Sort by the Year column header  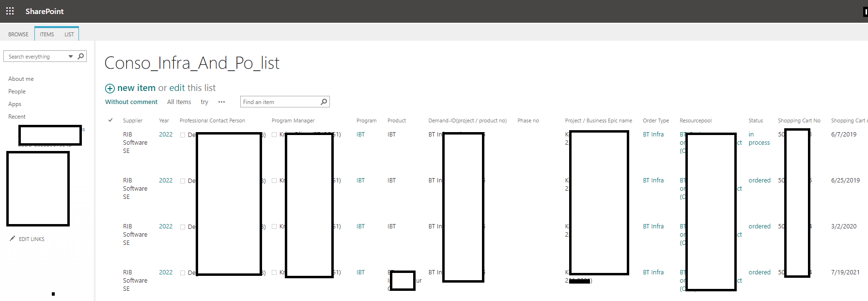pos(164,120)
